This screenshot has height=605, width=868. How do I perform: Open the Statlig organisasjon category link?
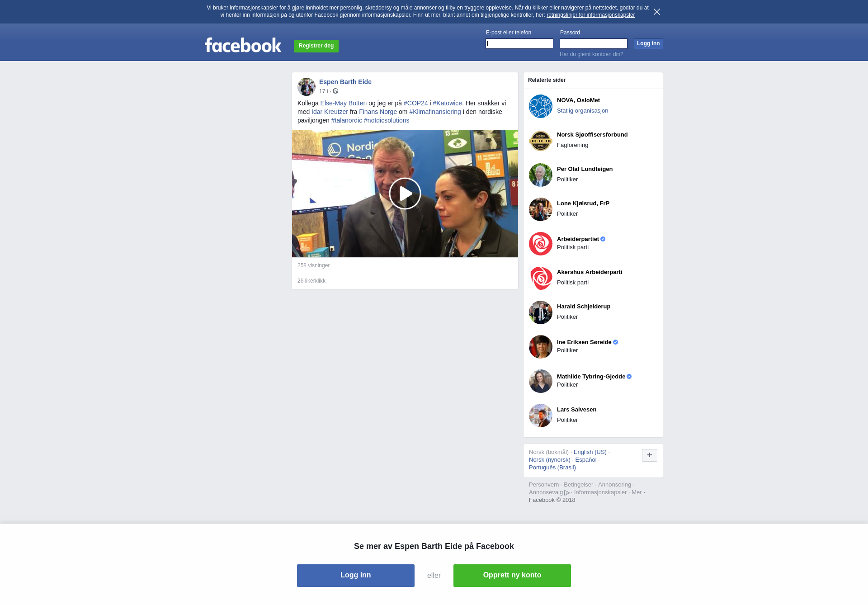click(x=582, y=111)
